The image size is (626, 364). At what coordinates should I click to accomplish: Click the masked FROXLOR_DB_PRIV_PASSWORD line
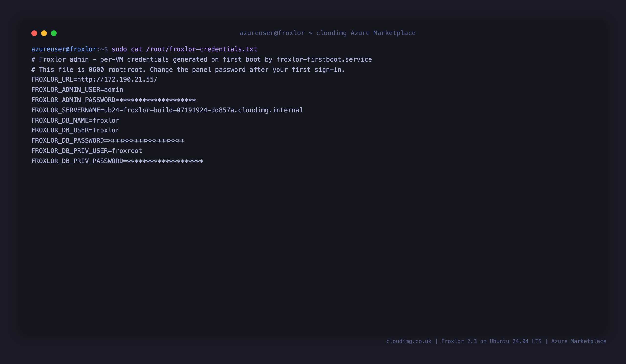pos(118,161)
